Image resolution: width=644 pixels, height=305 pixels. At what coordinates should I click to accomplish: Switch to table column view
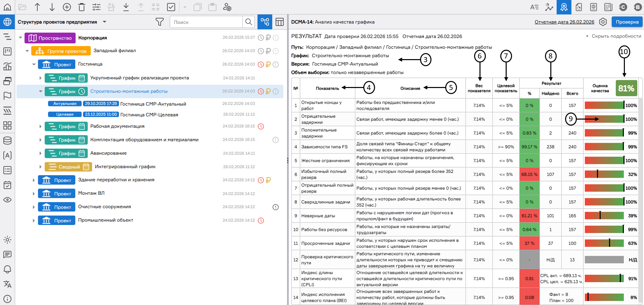coord(279,22)
